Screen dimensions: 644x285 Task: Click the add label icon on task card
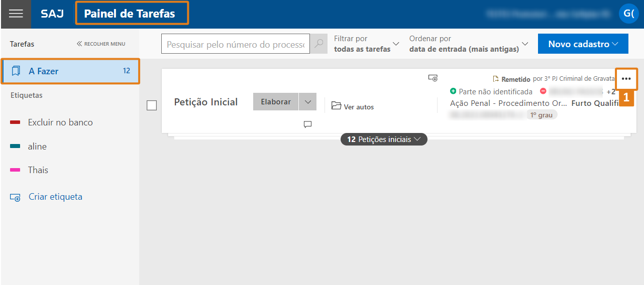(x=433, y=78)
